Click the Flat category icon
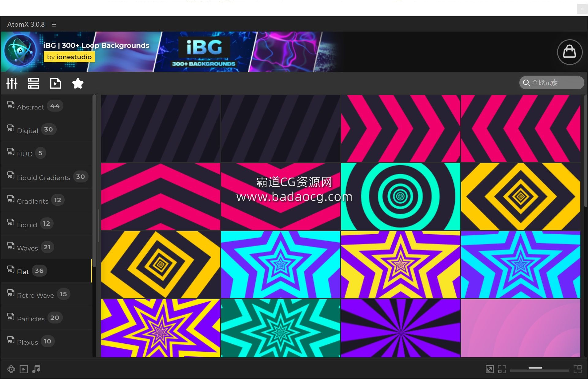 pyautogui.click(x=11, y=269)
